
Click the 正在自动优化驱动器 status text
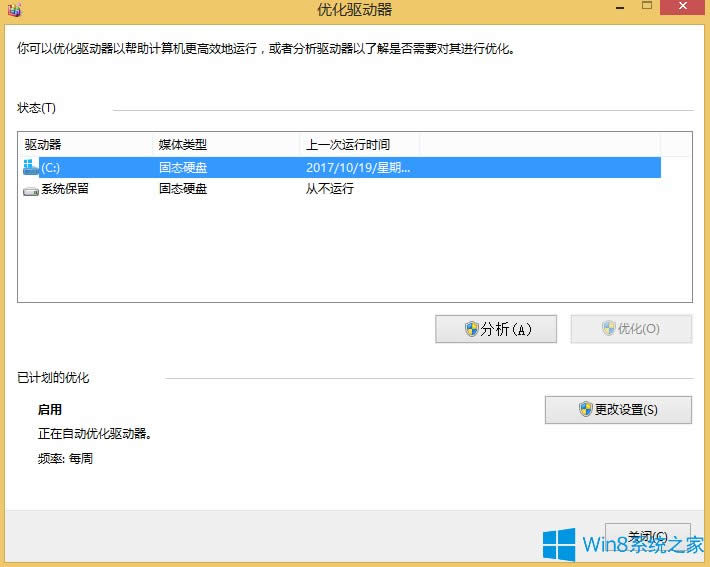tap(95, 434)
